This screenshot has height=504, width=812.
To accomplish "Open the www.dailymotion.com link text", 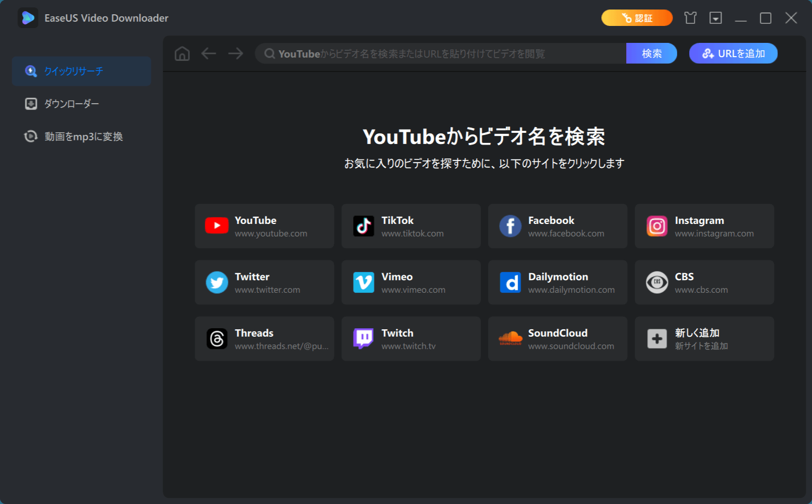I will coord(571,290).
